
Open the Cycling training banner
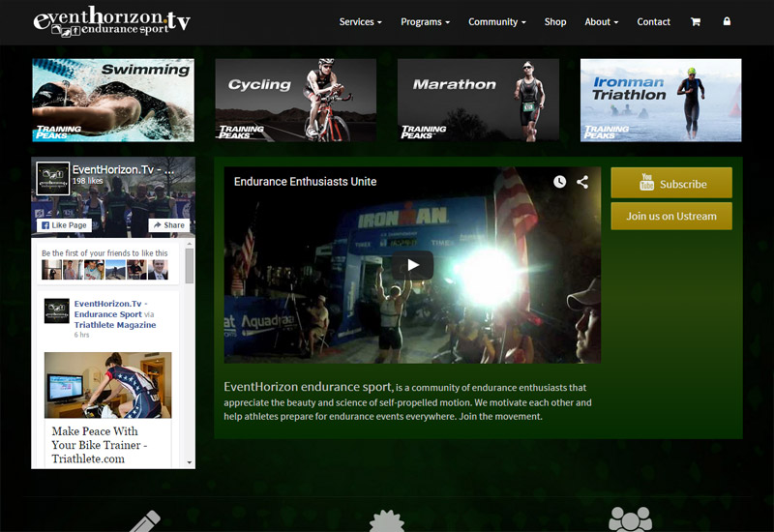pyautogui.click(x=296, y=101)
